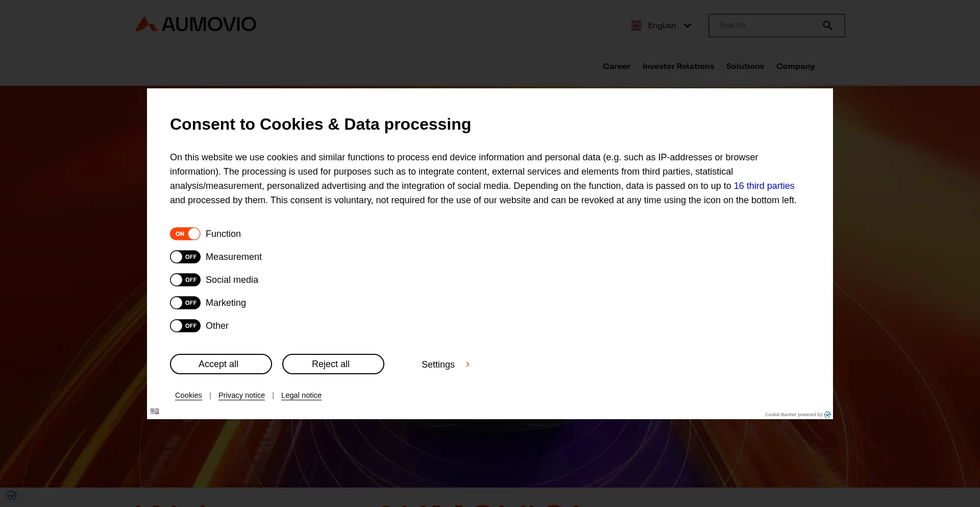
Task: Switch on the Other cookies toggle
Action: pos(185,326)
